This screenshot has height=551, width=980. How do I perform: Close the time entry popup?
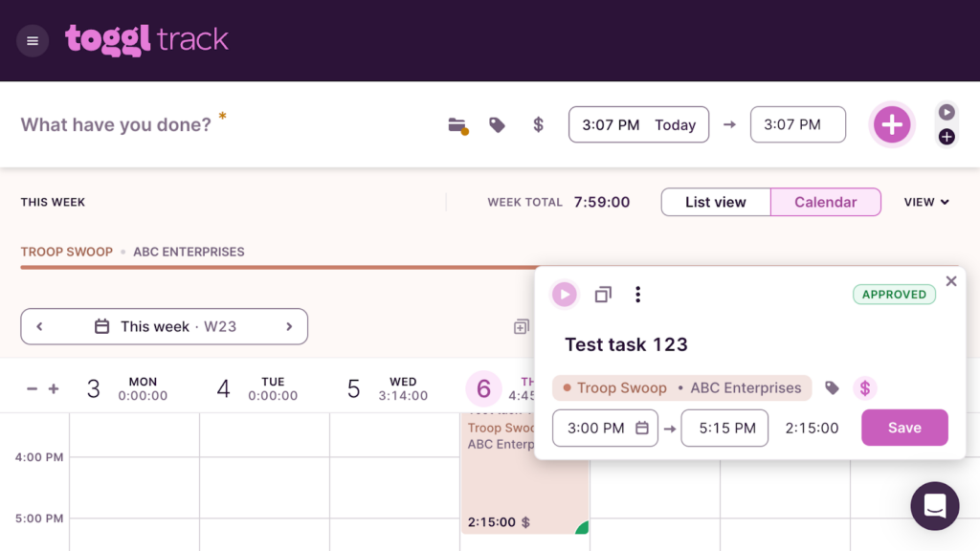click(950, 281)
